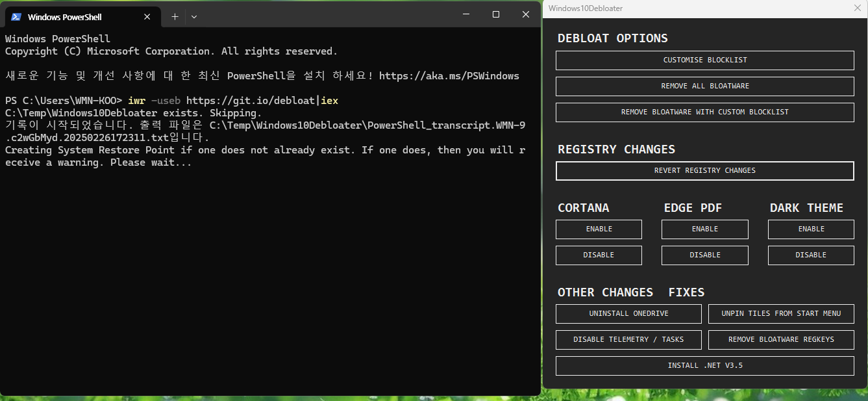Disable Edge PDF
The height and width of the screenshot is (401, 868).
[x=705, y=255]
